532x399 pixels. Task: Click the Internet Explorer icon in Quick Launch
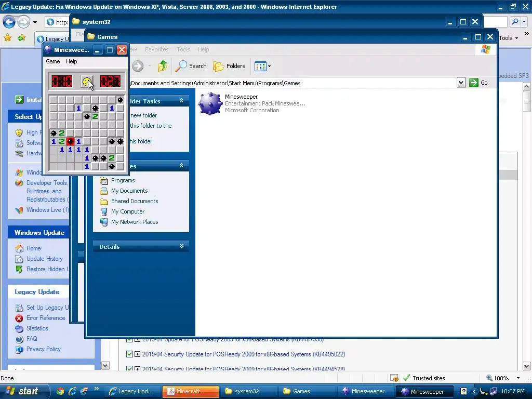click(x=72, y=391)
